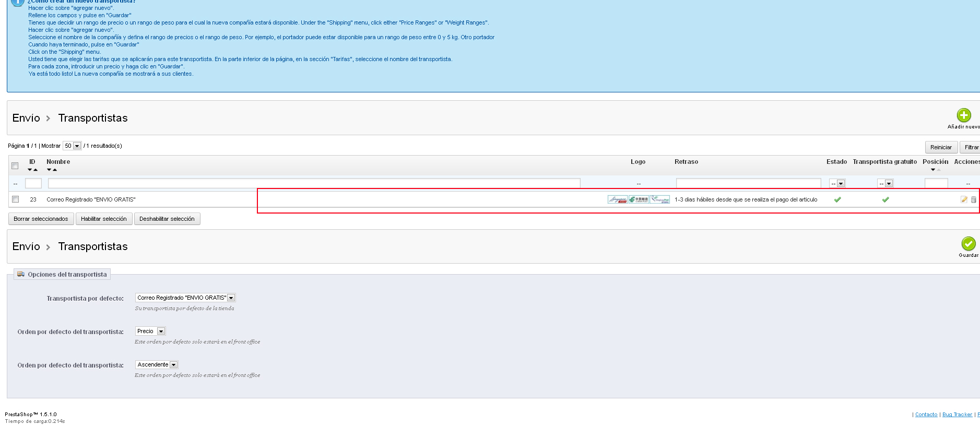Click the Envío breadcrumb above the carriers table
Screen dimensions: 980x437
point(26,118)
